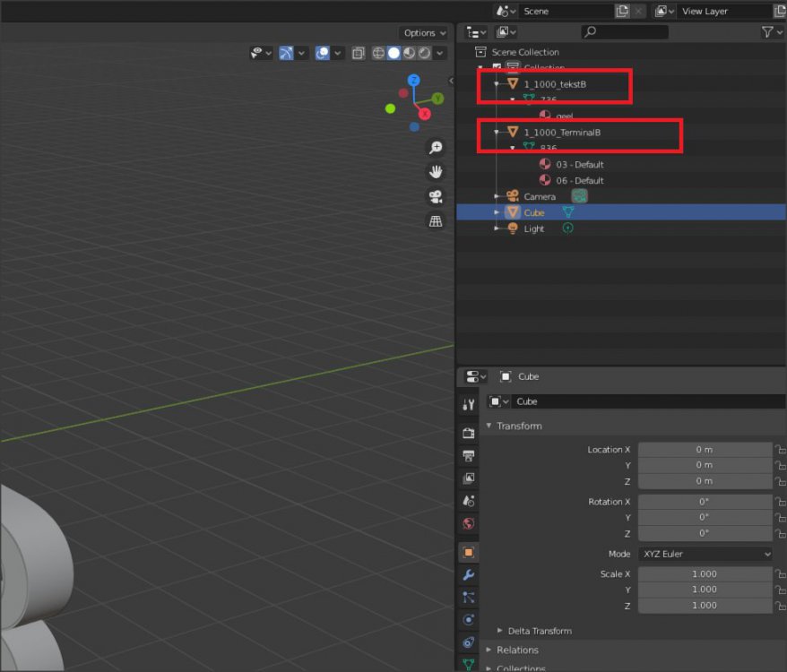Toggle camera view with the camera icon

(436, 197)
